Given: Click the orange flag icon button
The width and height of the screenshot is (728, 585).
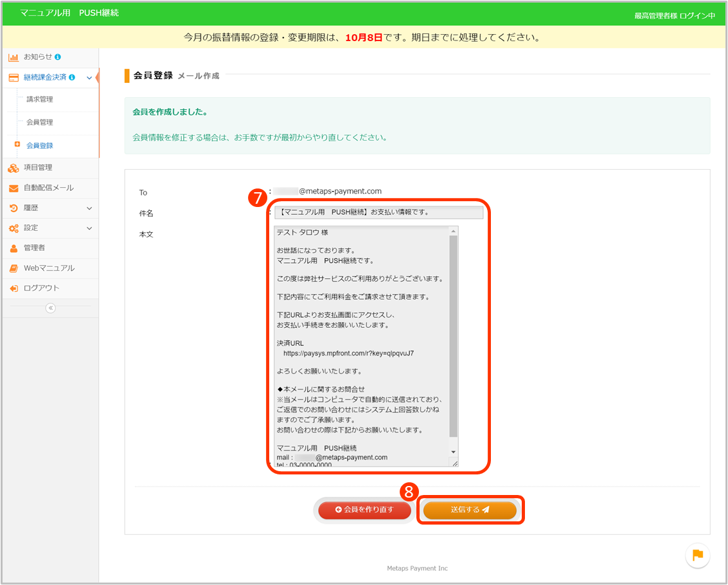Looking at the screenshot, I should click(x=697, y=555).
